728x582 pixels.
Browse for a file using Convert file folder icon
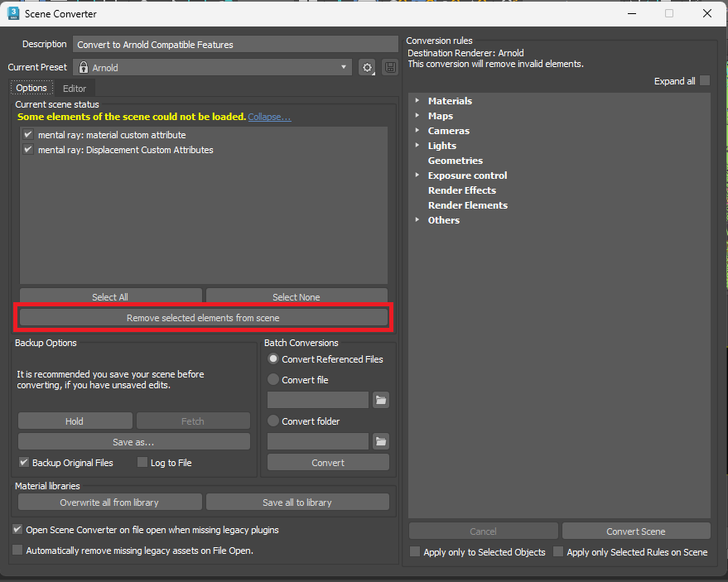click(380, 400)
